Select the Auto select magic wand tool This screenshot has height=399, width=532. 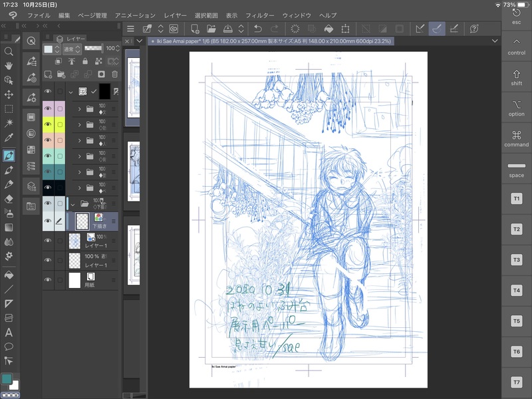9,123
